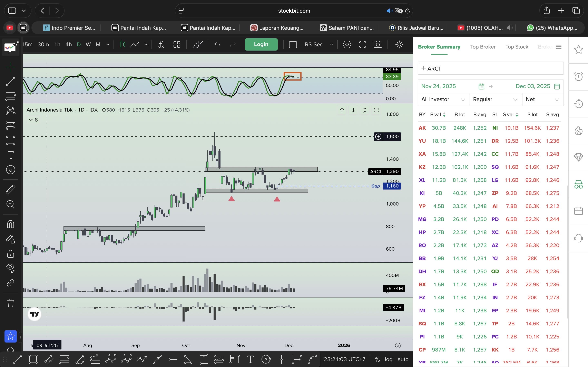Open the indicators fx menu
This screenshot has width=588, height=367.
[161, 44]
